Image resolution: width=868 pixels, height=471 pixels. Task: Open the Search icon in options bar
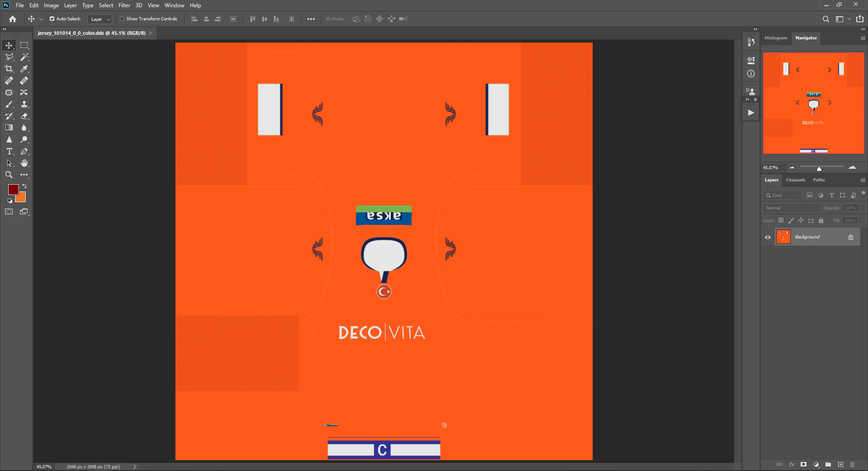click(x=826, y=19)
